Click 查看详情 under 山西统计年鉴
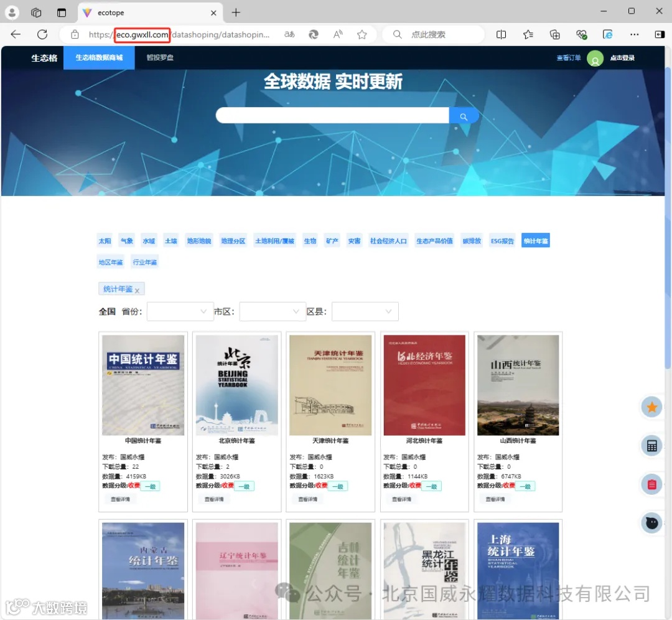The height and width of the screenshot is (620, 672). tap(495, 499)
